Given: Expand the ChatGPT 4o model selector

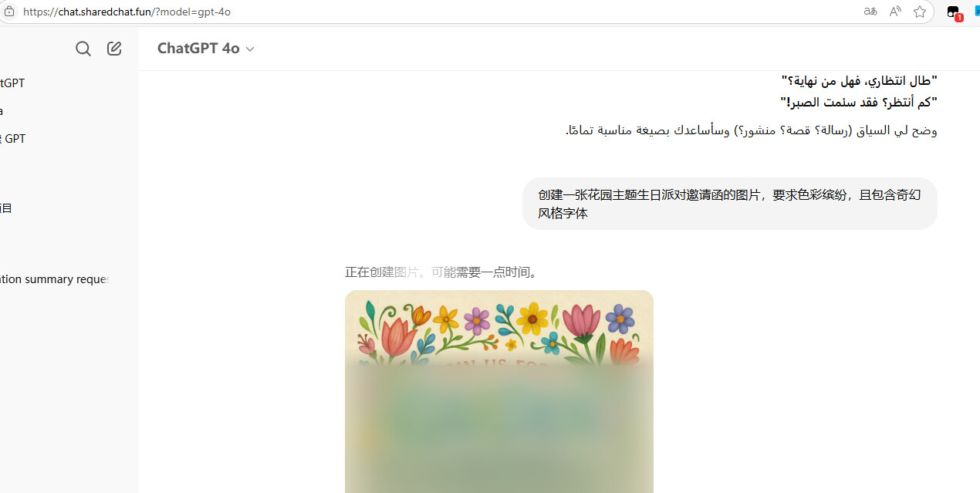Looking at the screenshot, I should [205, 48].
